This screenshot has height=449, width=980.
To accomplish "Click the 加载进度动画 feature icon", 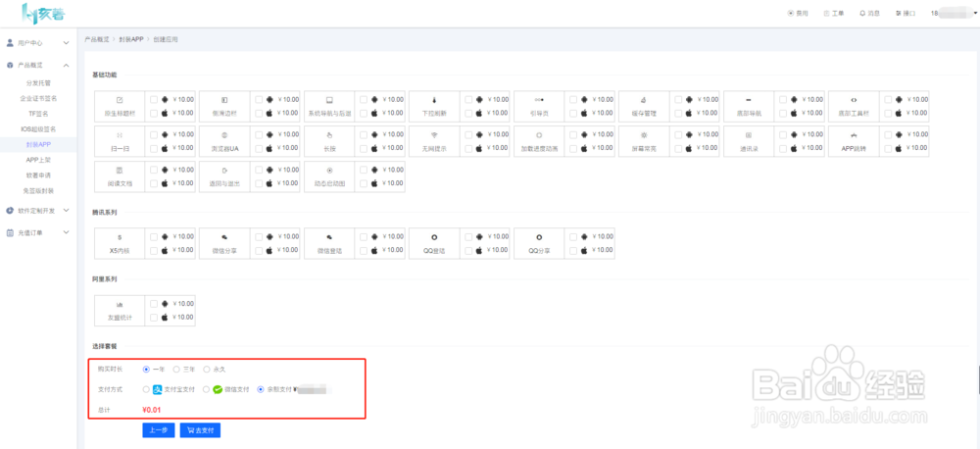I will click(539, 135).
